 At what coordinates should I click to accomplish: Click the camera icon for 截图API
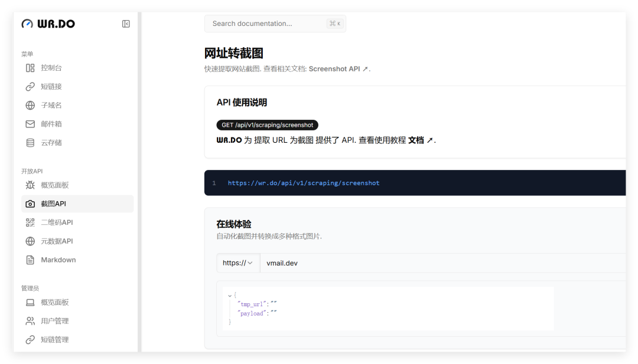[x=30, y=204]
